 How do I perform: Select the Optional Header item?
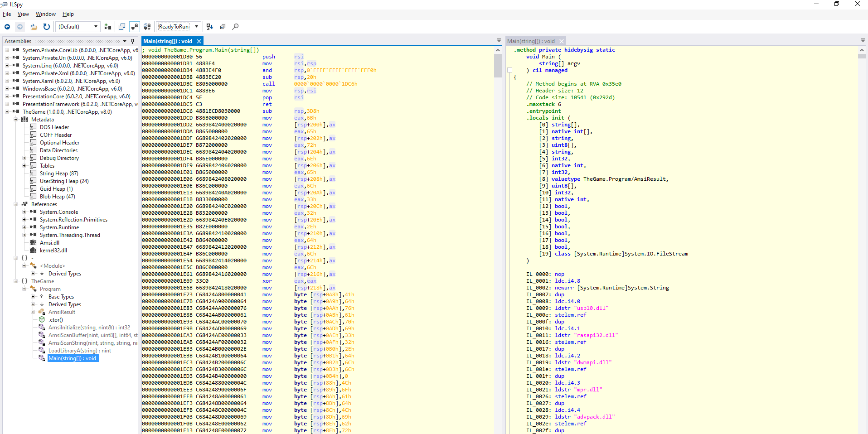coord(59,143)
